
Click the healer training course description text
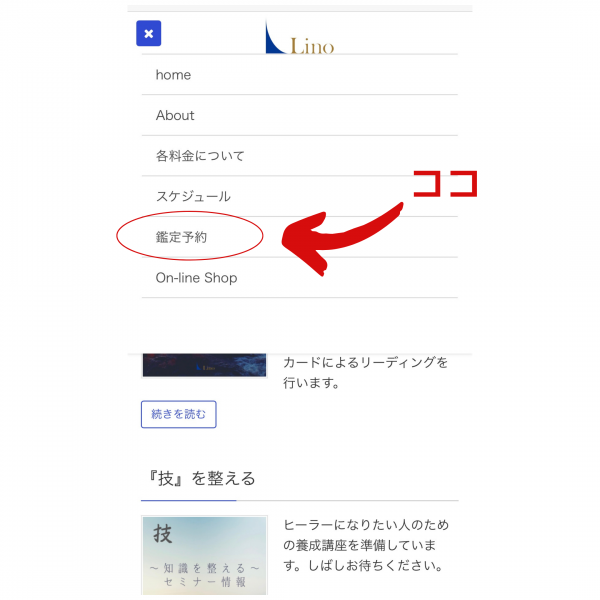click(365, 545)
